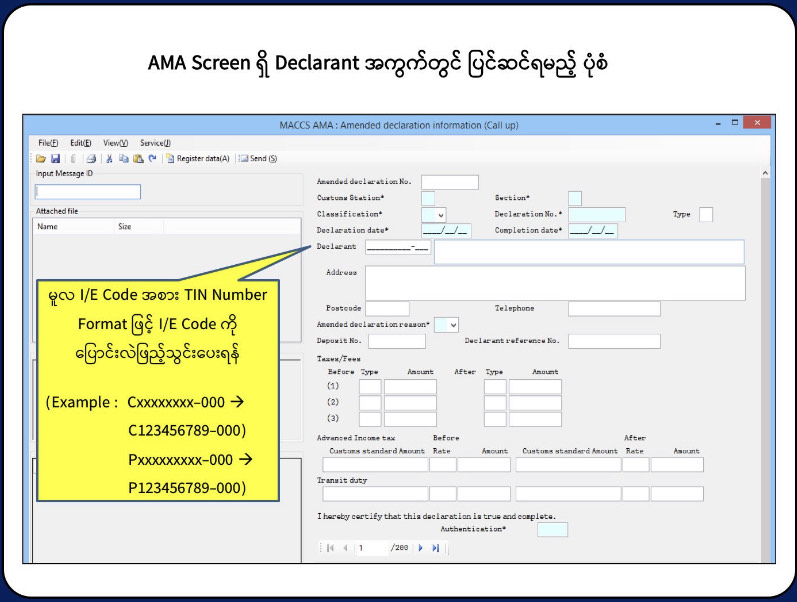Open the File(F) menu
Screen dimensions: 797x602
48,143
